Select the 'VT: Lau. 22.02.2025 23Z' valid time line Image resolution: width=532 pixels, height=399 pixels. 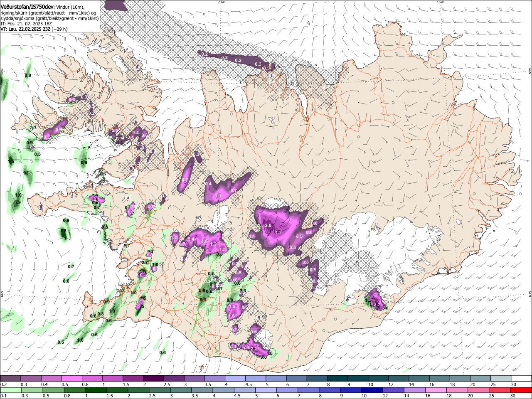pos(25,29)
